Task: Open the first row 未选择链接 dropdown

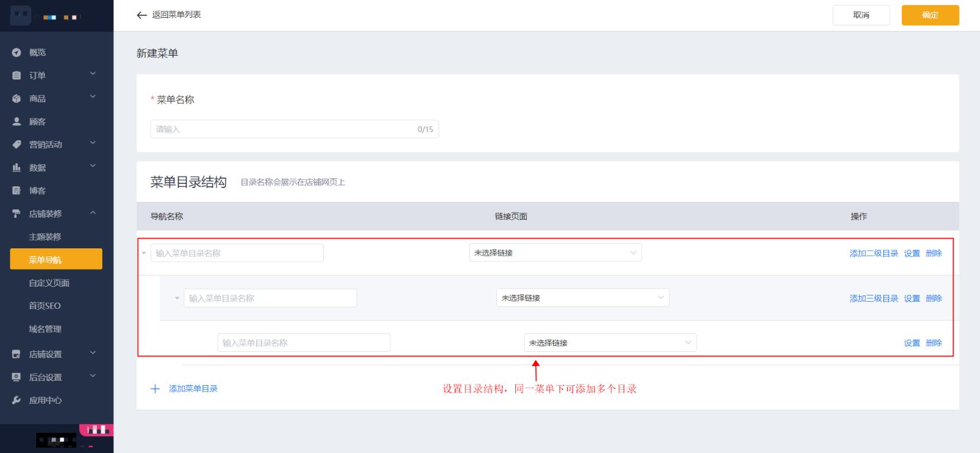Action: (x=555, y=253)
